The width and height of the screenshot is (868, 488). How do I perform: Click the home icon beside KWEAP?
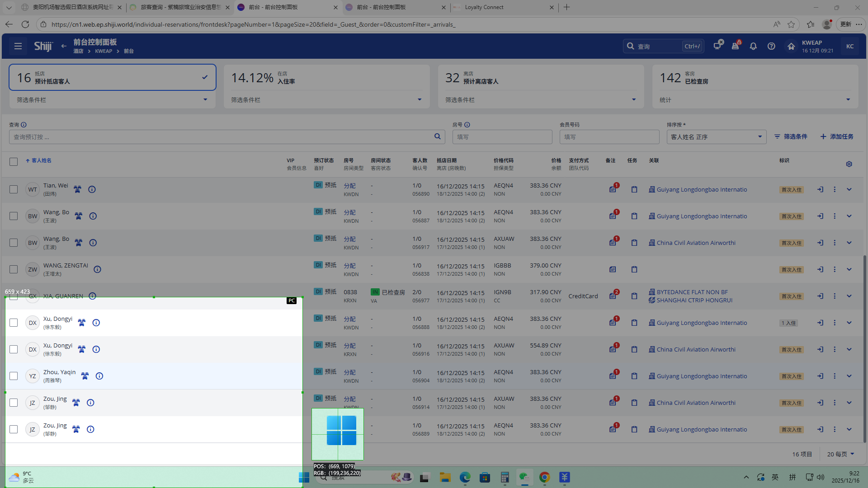click(x=791, y=46)
